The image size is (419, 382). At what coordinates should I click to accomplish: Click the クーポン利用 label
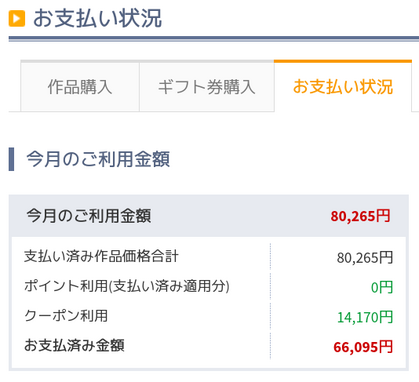tap(66, 316)
